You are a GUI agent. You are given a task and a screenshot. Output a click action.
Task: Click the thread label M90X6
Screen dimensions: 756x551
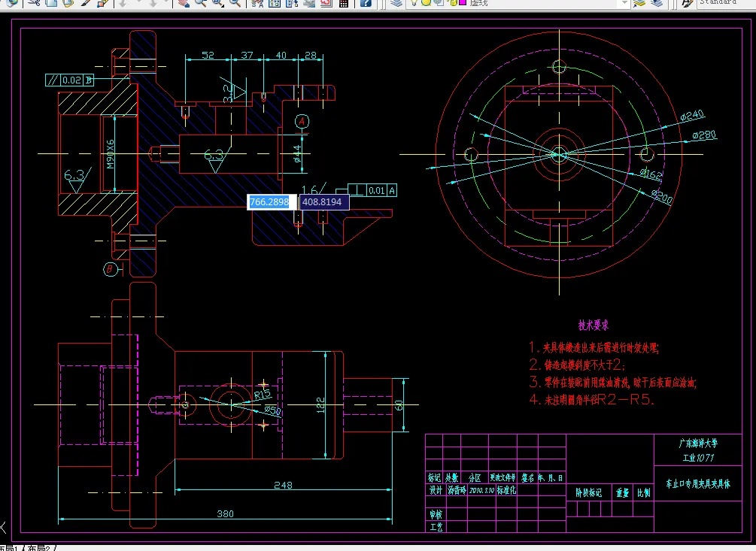[x=111, y=154]
